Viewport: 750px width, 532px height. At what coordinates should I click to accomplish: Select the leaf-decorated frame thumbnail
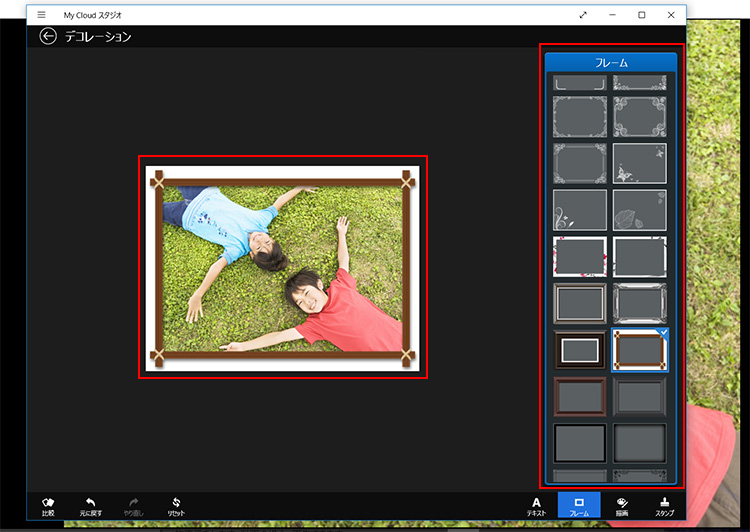640,210
